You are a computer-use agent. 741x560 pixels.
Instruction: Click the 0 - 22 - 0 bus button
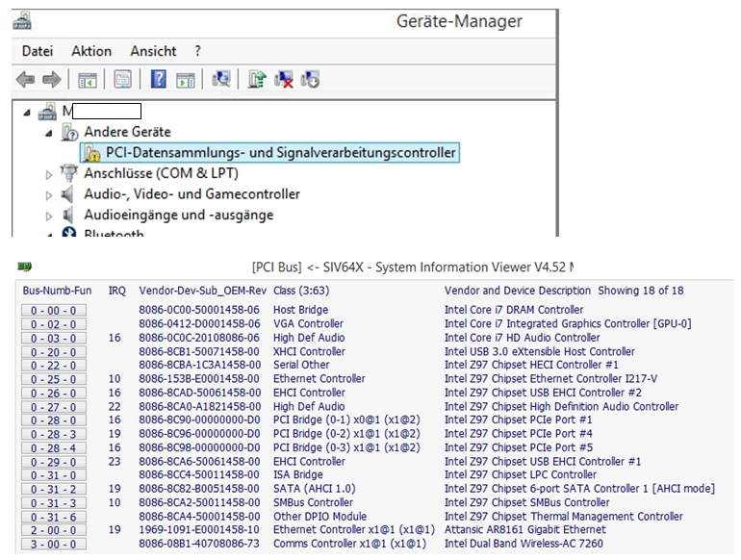(53, 366)
